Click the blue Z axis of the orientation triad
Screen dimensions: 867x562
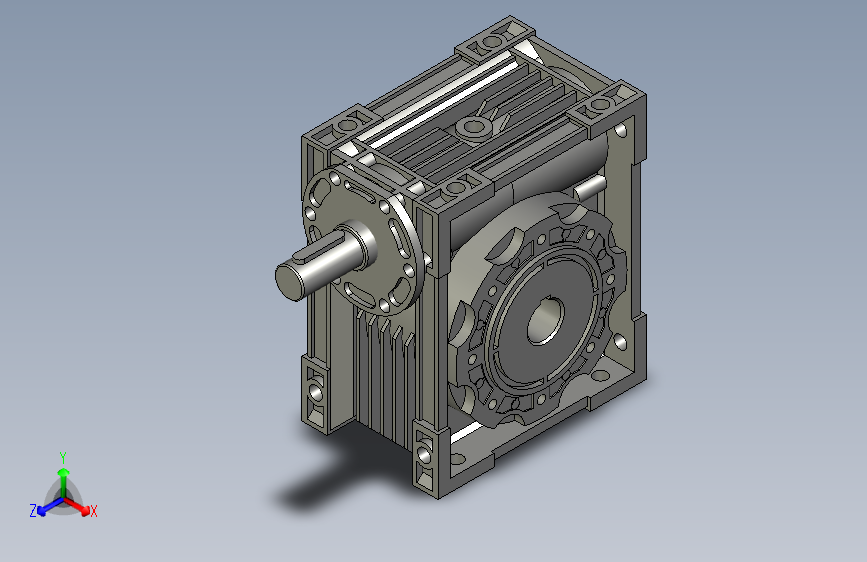point(50,507)
